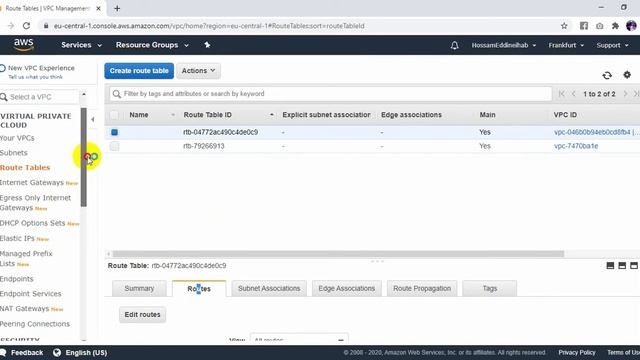Open Subnets in sidebar
This screenshot has width=640, height=360.
click(x=14, y=153)
